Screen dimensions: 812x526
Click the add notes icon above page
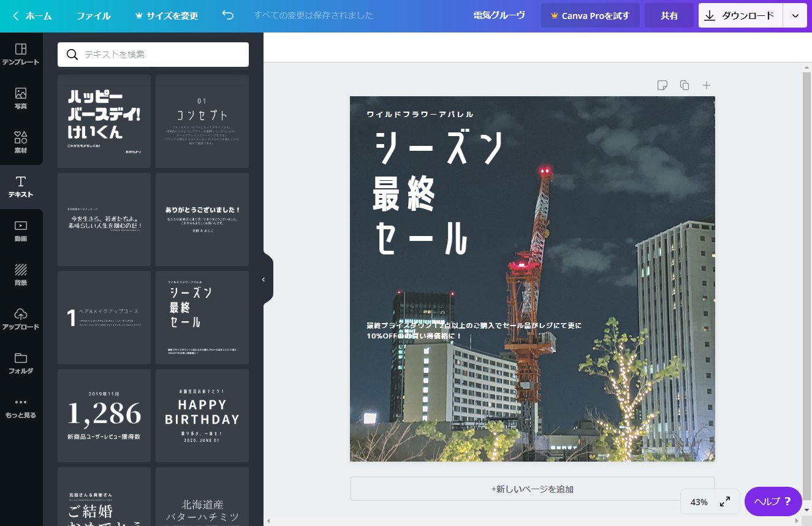pos(662,85)
